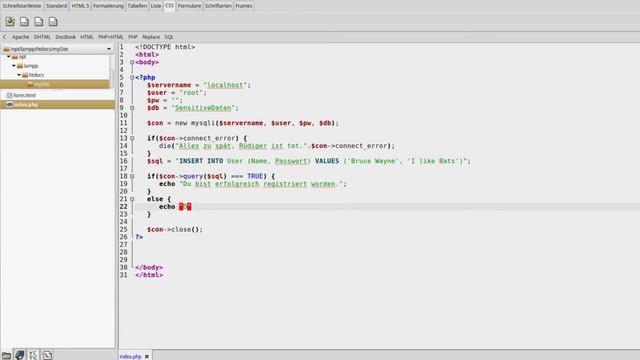640x360 pixels.
Task: Click the second document icon in CSS toolbar
Action: tap(24, 22)
